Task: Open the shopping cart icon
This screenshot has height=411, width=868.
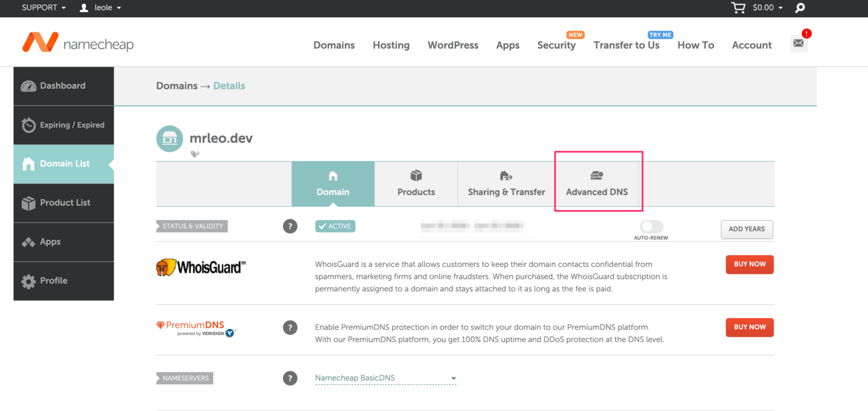Action: click(x=738, y=8)
